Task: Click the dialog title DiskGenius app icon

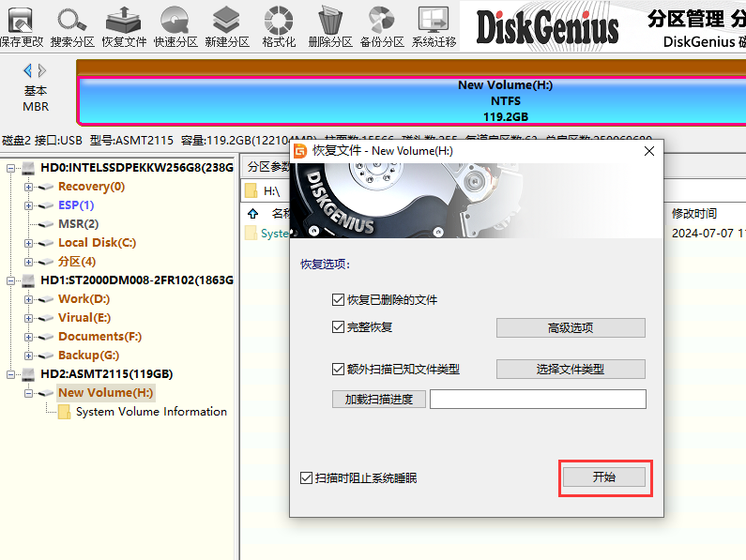Action: tap(300, 151)
